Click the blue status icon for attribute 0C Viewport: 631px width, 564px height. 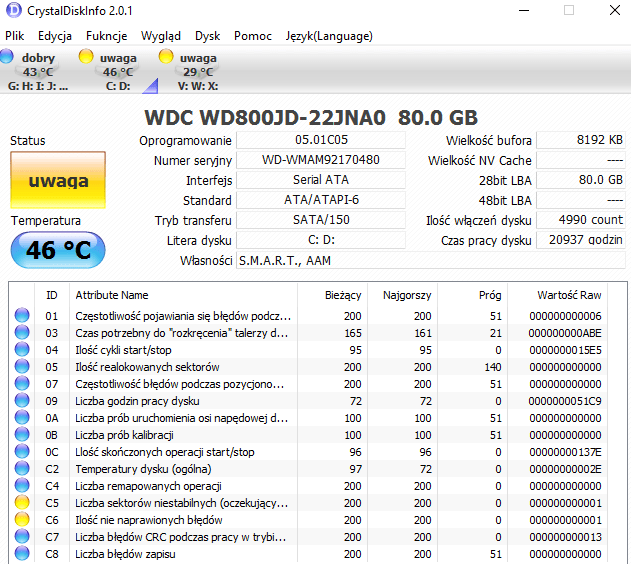click(22, 452)
